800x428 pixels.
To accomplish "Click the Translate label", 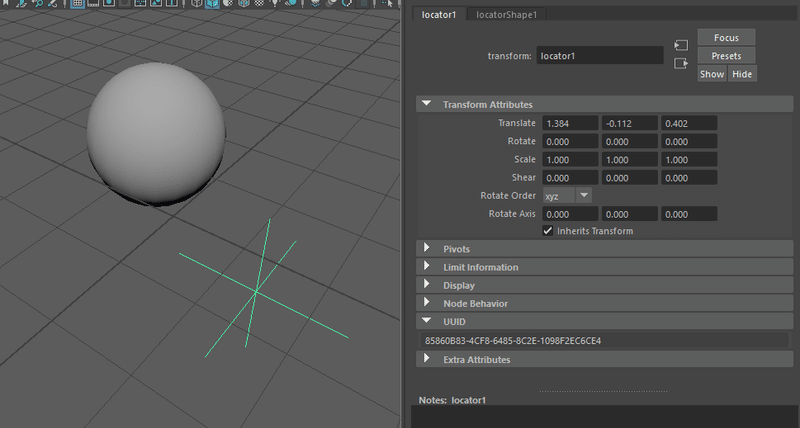I will point(516,123).
